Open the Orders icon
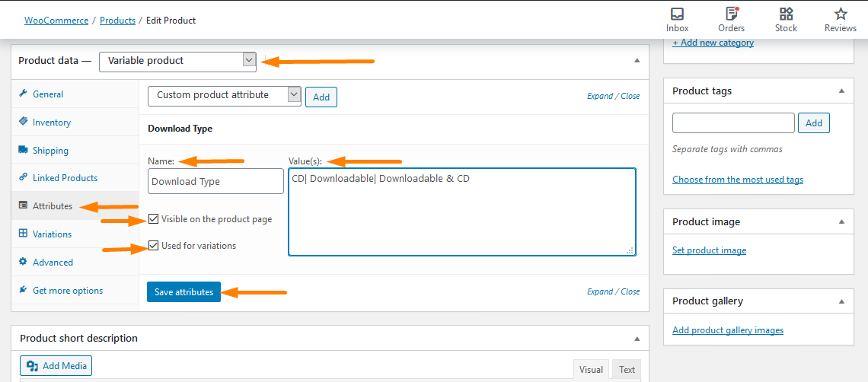 [731, 13]
